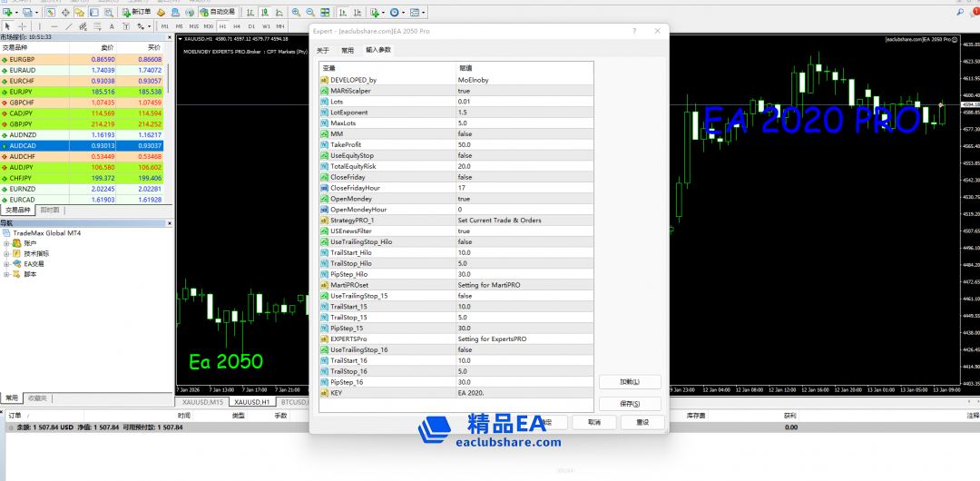This screenshot has height=481, width=980.
Task: Select the H4 timeframe button
Action: 237,26
